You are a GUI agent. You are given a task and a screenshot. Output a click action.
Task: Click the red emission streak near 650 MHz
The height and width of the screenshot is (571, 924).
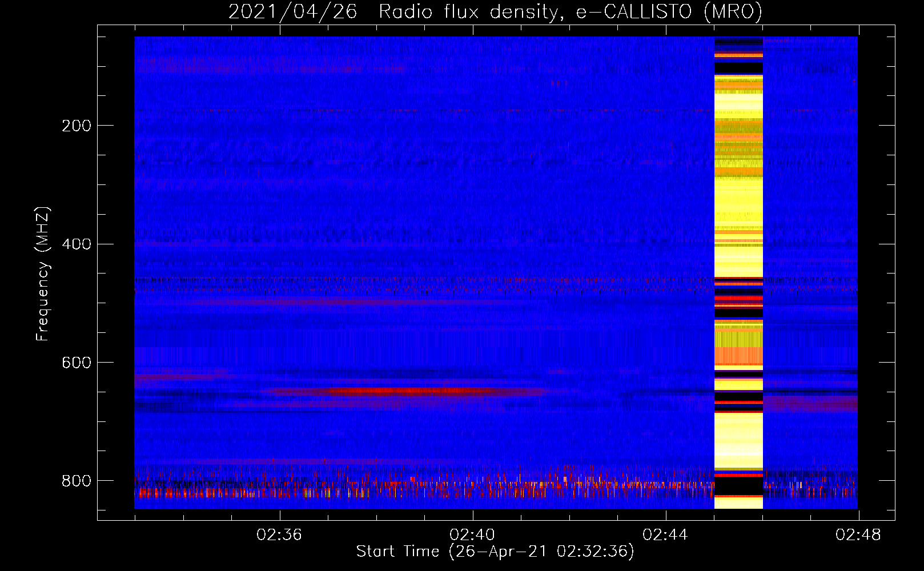405,392
